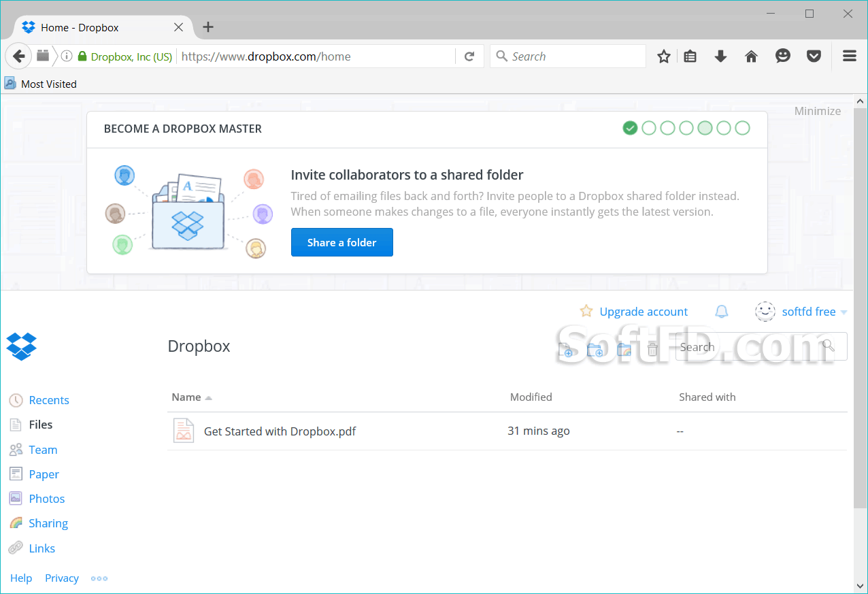Open the three-dots more menu in the footer
This screenshot has width=868, height=594.
tap(99, 578)
